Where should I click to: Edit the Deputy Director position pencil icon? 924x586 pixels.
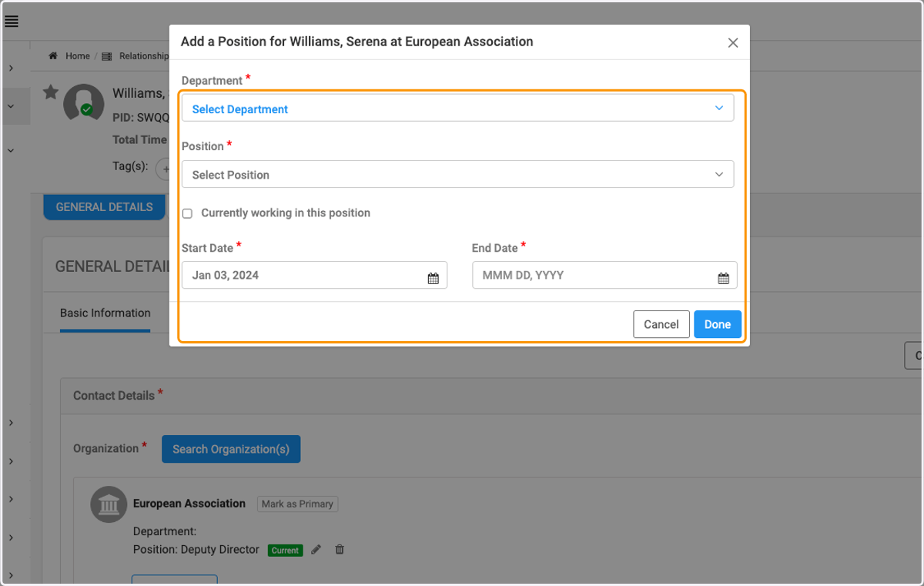[316, 550]
